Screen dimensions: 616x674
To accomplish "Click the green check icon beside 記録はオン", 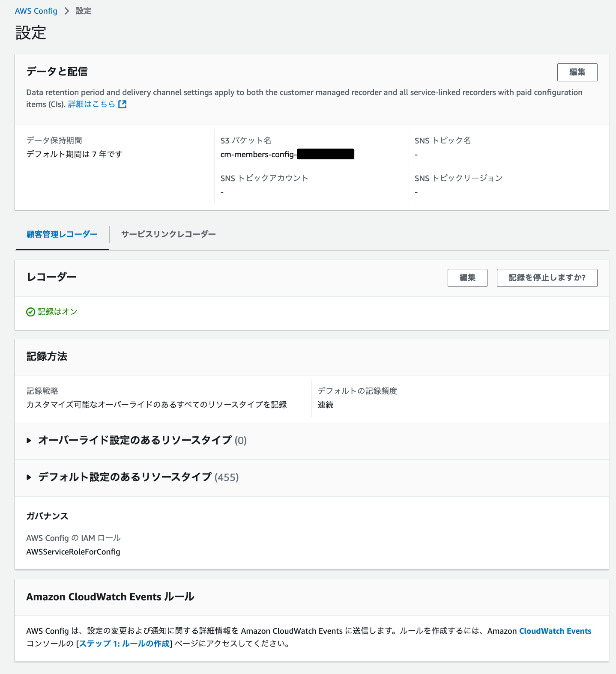I will click(30, 312).
